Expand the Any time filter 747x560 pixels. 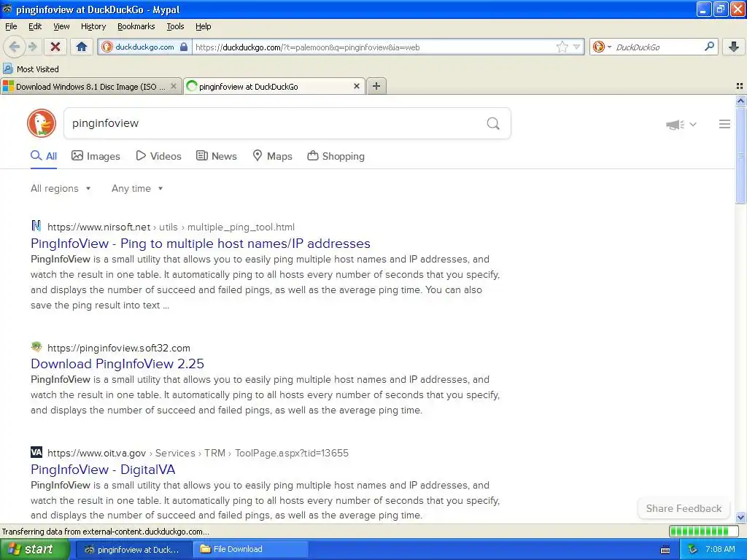tap(137, 189)
